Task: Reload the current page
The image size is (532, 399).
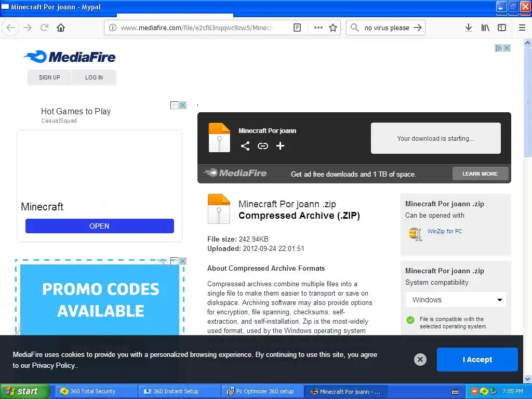Action: [44, 28]
